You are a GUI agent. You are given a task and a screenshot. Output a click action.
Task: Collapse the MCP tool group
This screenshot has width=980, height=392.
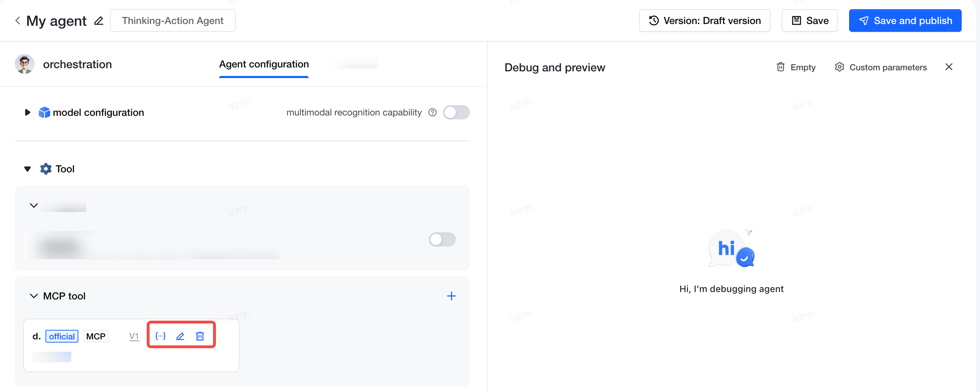(34, 296)
